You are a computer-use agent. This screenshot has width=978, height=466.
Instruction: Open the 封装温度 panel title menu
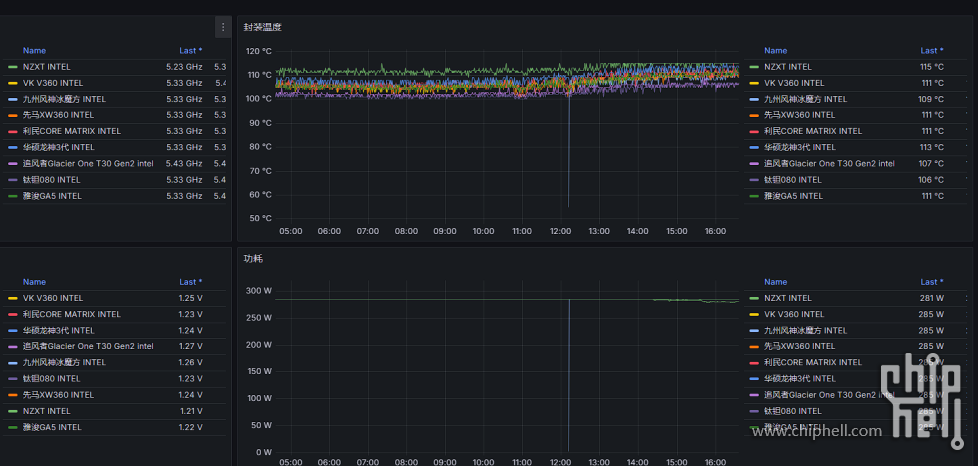pyautogui.click(x=262, y=27)
